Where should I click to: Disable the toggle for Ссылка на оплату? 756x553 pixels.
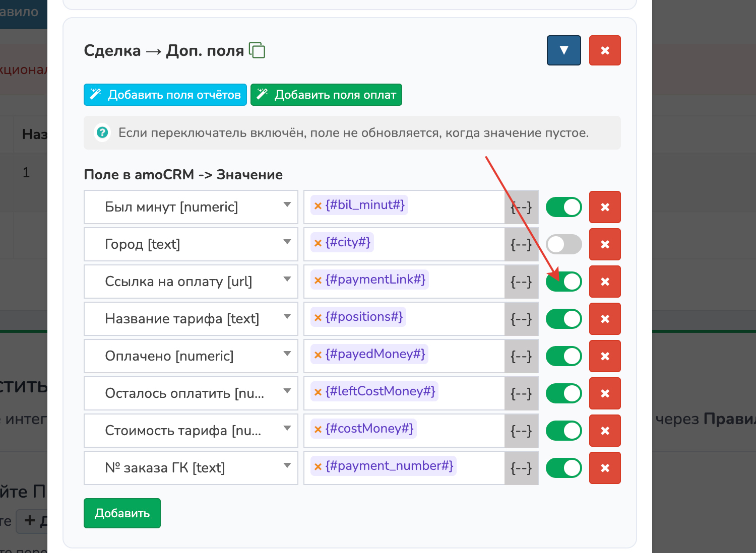pos(563,282)
